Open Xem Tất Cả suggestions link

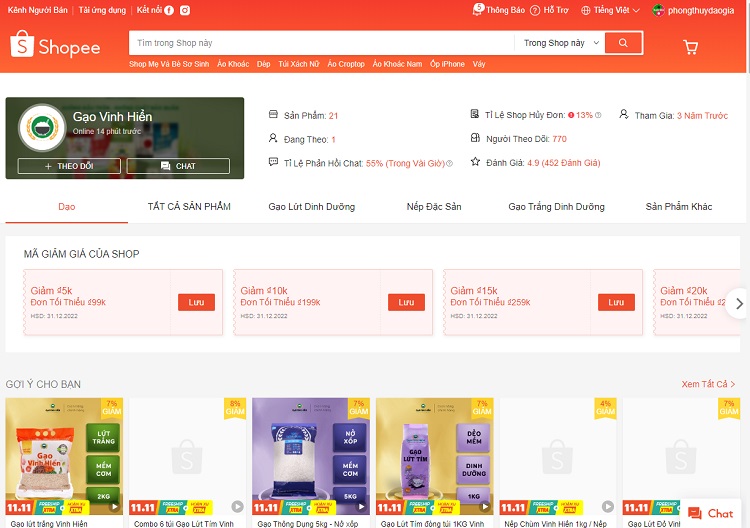click(708, 384)
